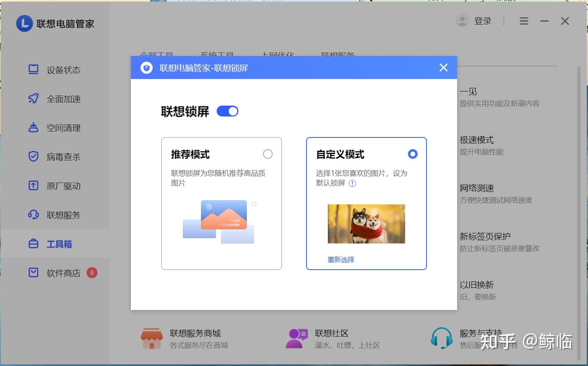Click the dog lock screen thumbnail
Screen dimensions: 588x366
tap(366, 224)
